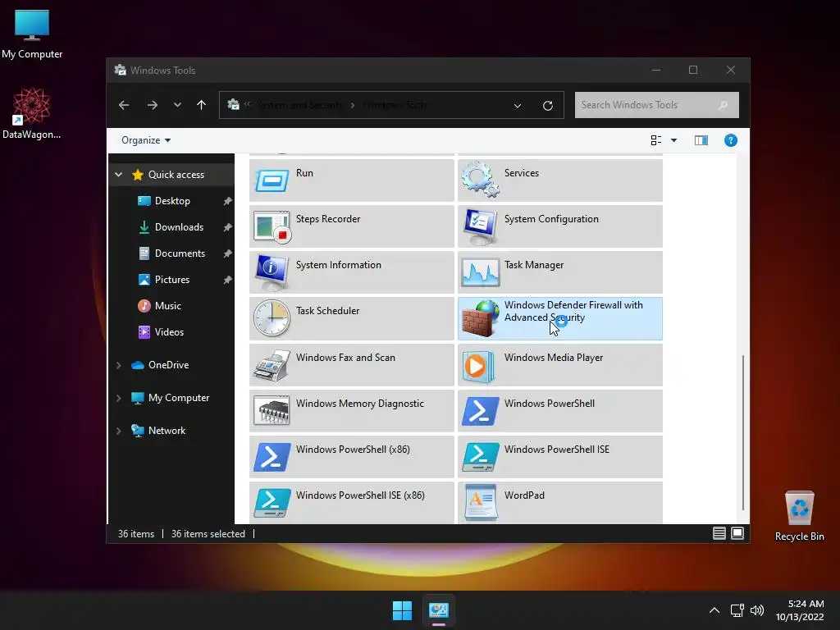Open Task Scheduler clock icon

point(272,318)
